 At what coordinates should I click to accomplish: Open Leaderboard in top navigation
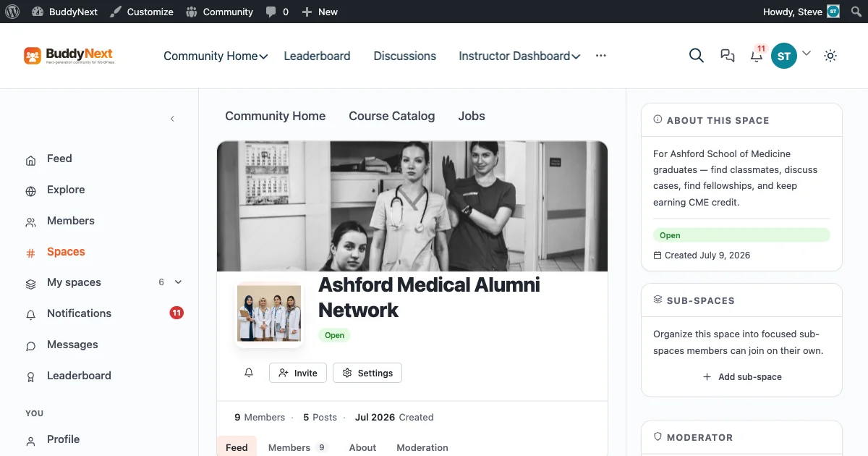click(317, 56)
